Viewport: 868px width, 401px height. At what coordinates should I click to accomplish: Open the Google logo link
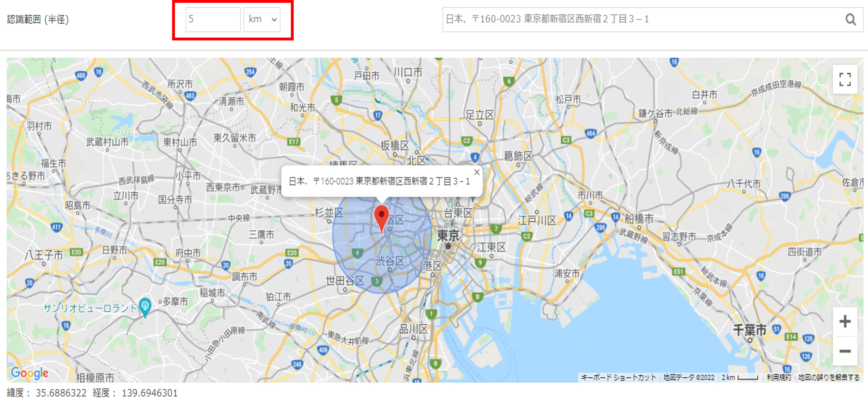point(30,373)
